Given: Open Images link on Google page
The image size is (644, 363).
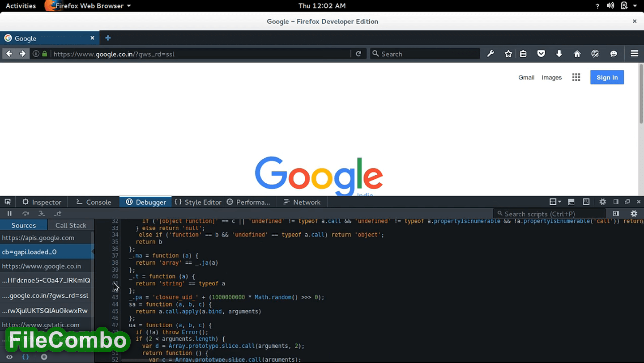Looking at the screenshot, I should pyautogui.click(x=551, y=77).
